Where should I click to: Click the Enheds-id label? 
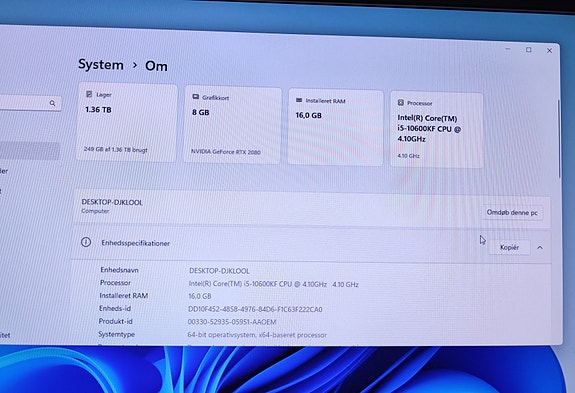click(115, 308)
